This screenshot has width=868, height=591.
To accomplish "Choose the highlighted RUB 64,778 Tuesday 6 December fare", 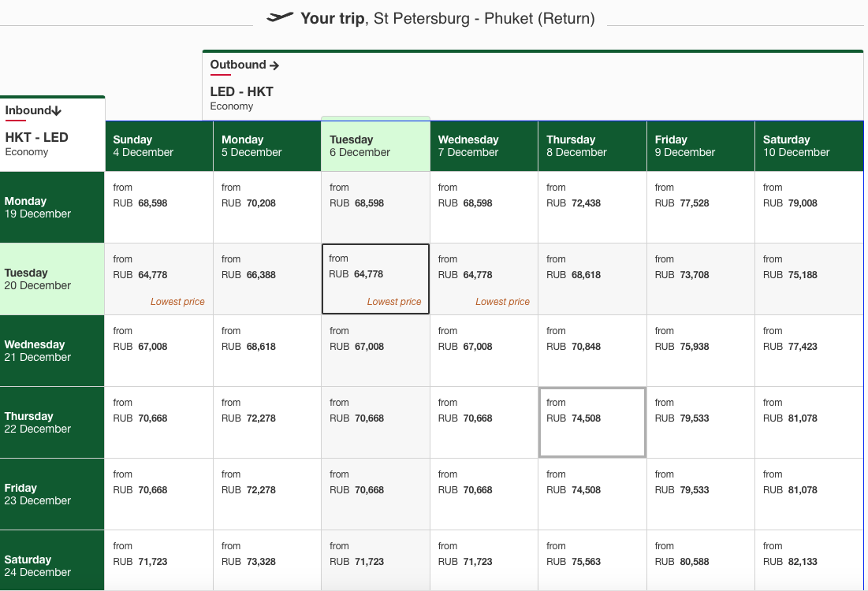I will point(375,279).
